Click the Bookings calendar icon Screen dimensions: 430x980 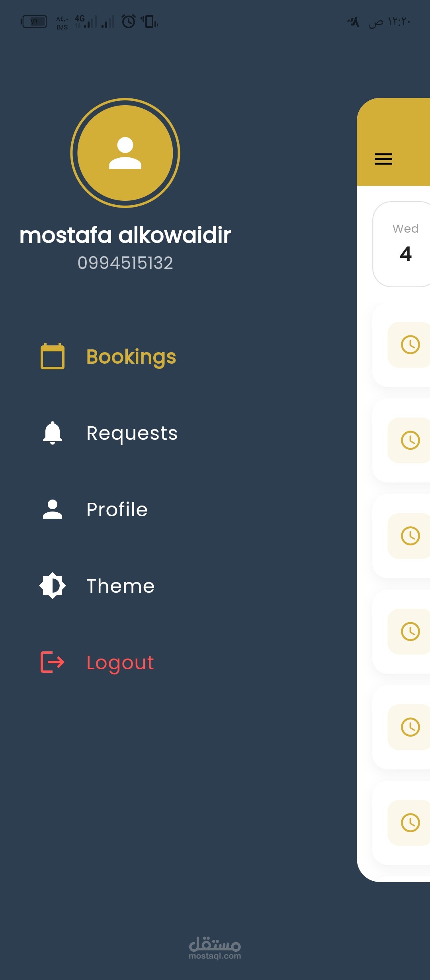[x=53, y=357]
